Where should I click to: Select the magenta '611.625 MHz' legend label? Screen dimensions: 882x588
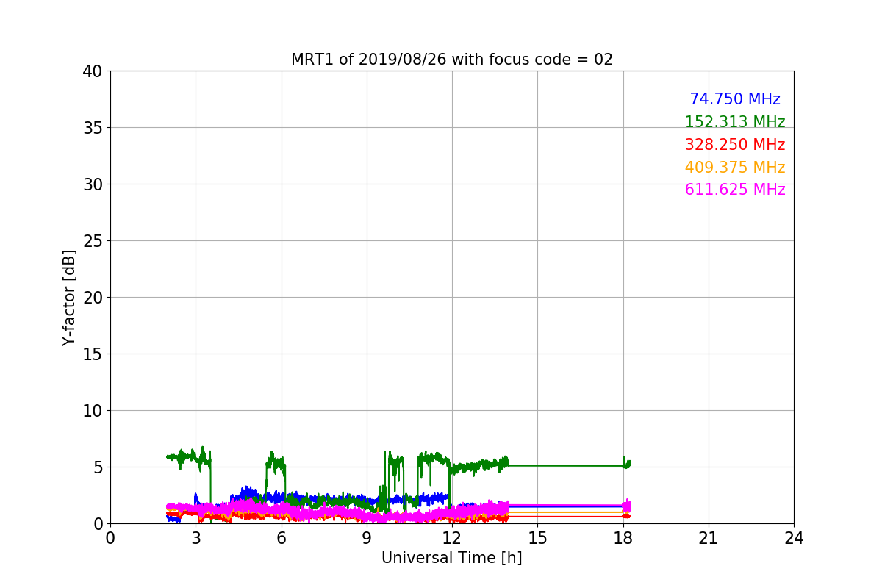tap(735, 190)
